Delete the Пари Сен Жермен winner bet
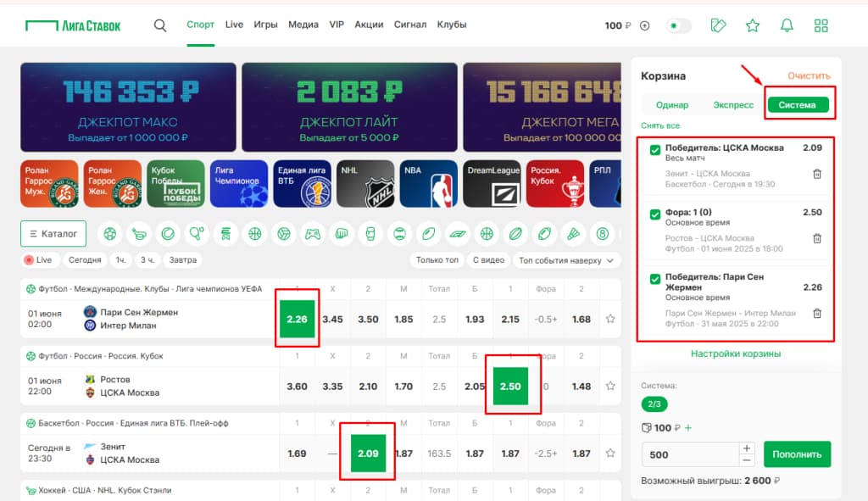This screenshot has height=501, width=868. [x=817, y=314]
